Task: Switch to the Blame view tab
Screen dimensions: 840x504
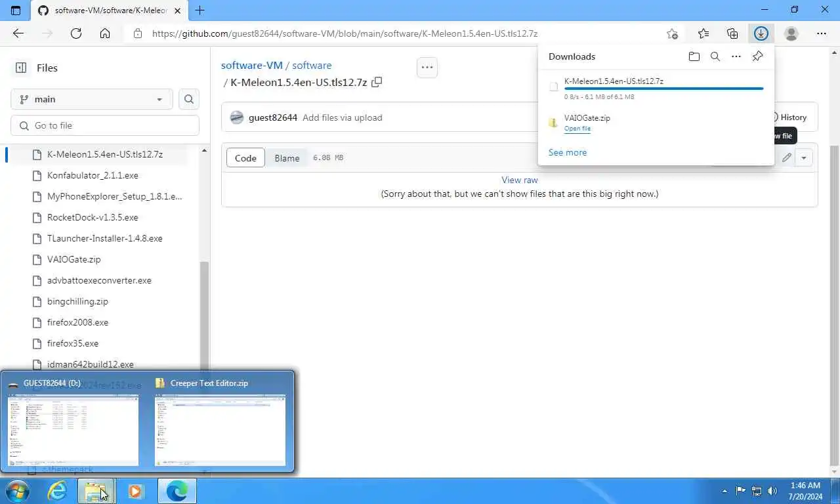Action: point(287,158)
